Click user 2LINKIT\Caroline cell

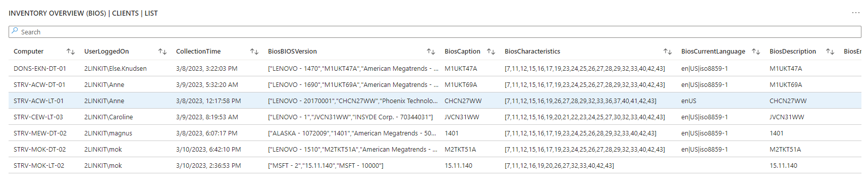click(108, 117)
